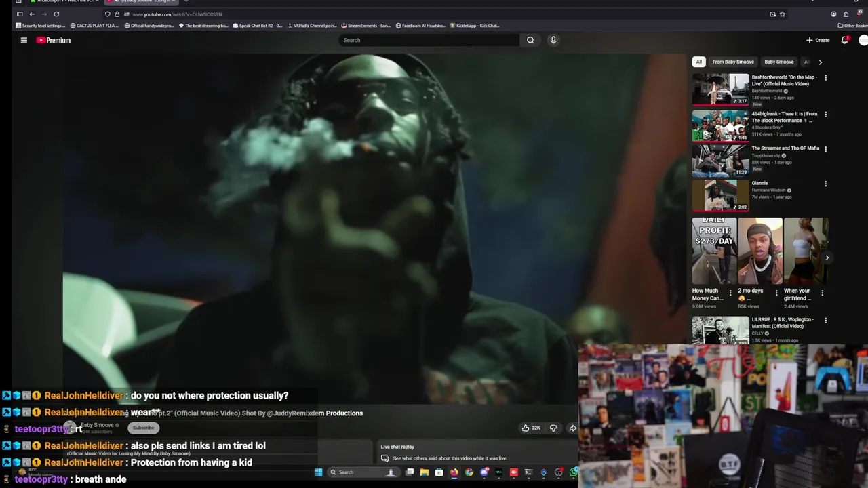This screenshot has height=488, width=868.
Task: Open options for When your girlfriend short
Action: point(823,293)
